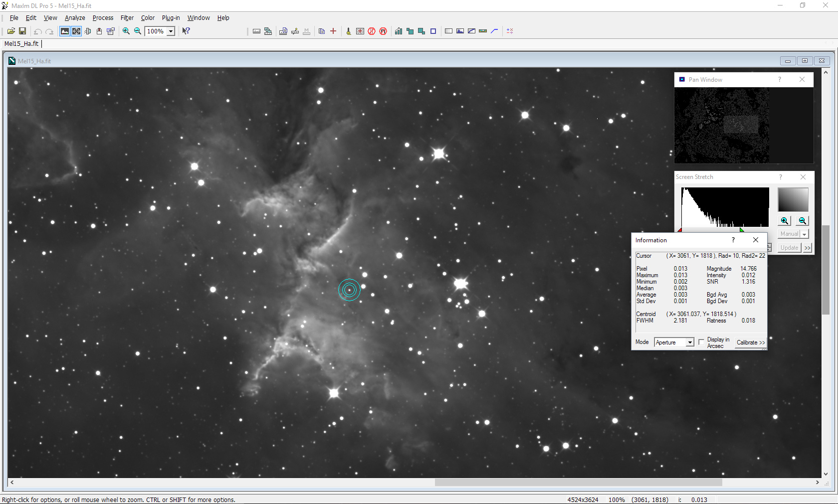The image size is (838, 504).
Task: Click the horizontal scrollbar thumb
Action: (579, 483)
